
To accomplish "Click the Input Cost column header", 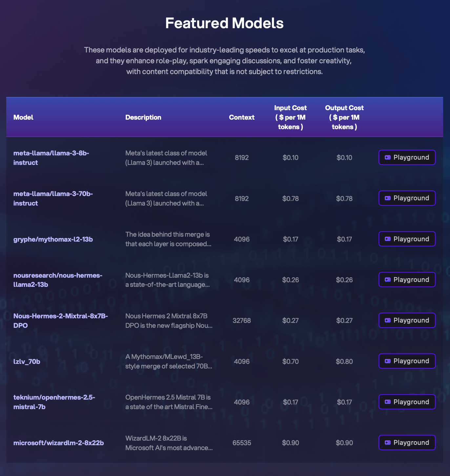I will (x=290, y=117).
